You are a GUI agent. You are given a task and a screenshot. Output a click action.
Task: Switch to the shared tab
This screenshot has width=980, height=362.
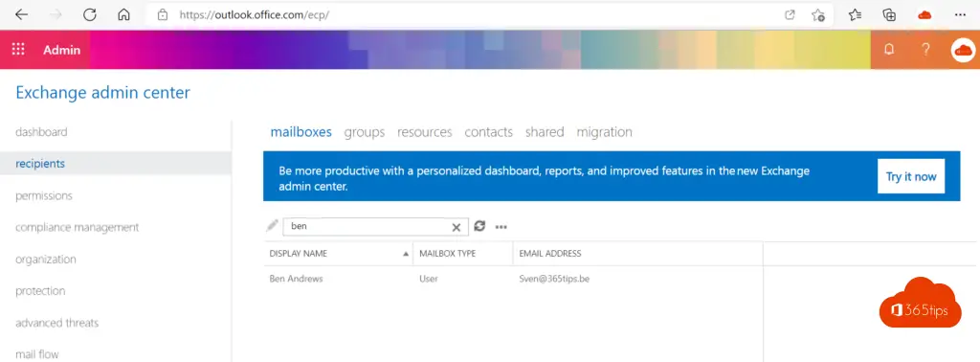coord(545,132)
